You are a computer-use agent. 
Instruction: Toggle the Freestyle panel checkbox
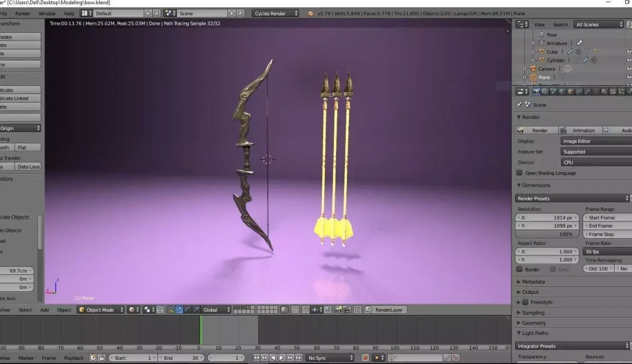(525, 302)
